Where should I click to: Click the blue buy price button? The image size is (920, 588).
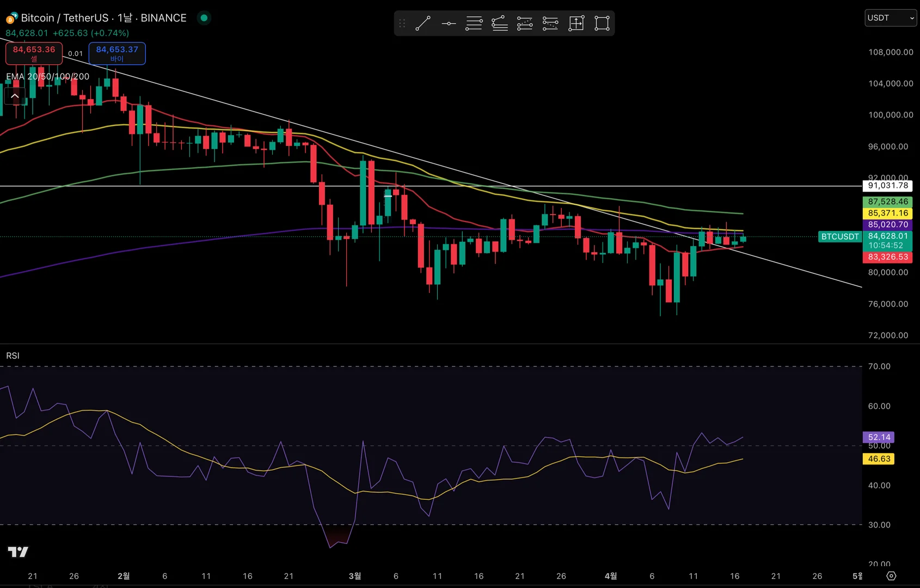(x=117, y=53)
